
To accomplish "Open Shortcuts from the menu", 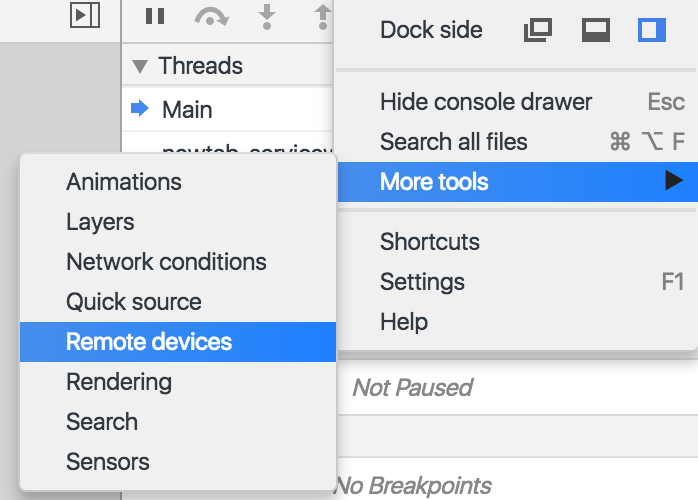I will (430, 242).
